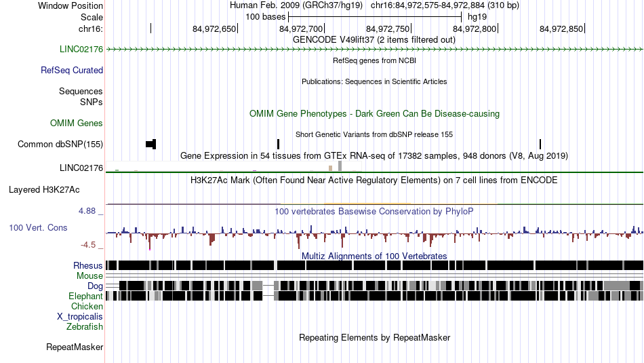The height and width of the screenshot is (363, 644).
Task: Click the 4.88 PhyloP maximum value
Action: [87, 211]
